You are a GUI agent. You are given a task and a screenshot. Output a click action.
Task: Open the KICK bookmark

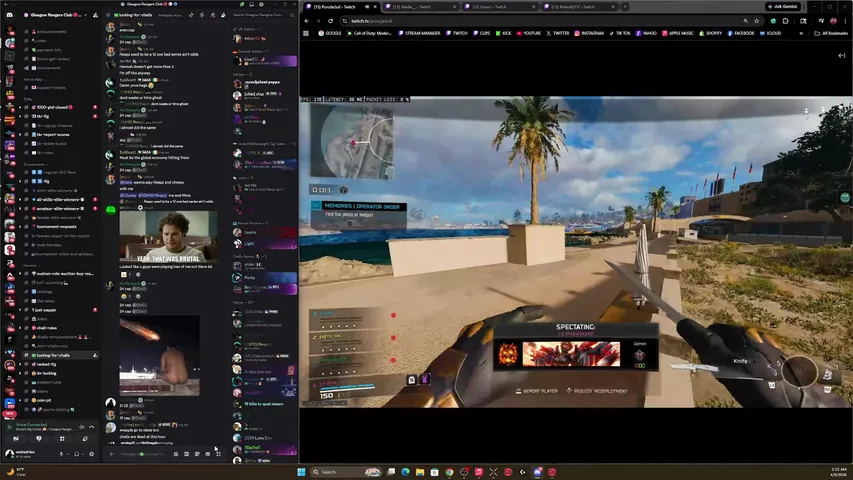tap(503, 33)
